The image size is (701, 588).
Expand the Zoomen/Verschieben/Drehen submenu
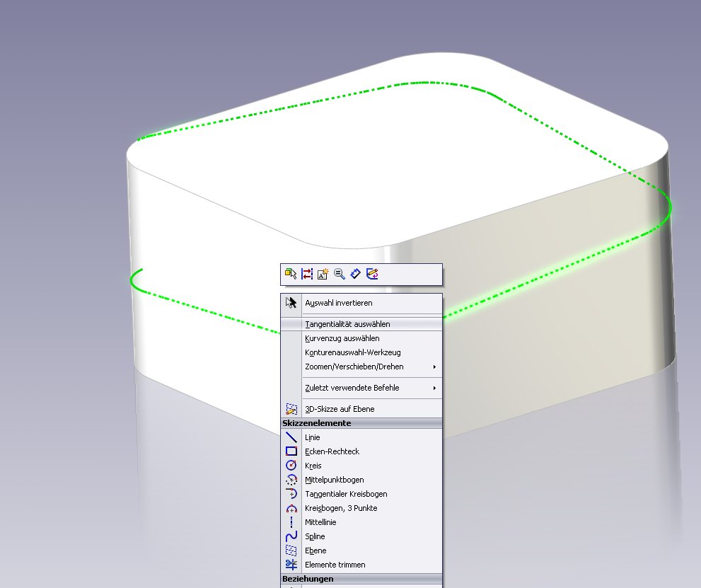point(361,367)
